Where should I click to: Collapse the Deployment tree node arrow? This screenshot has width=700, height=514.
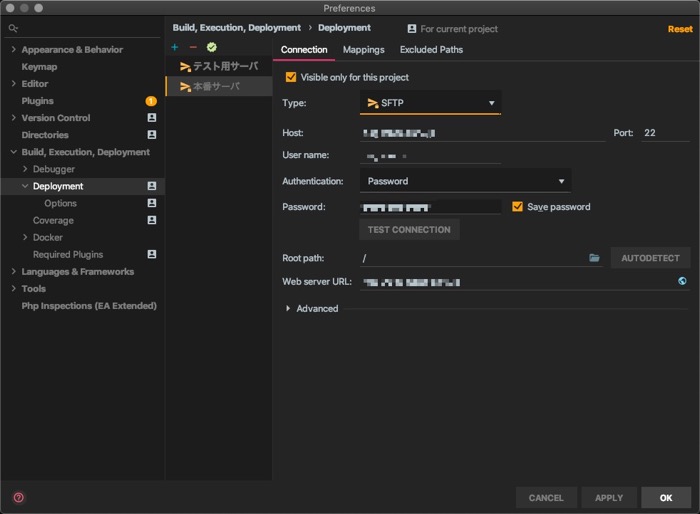tap(25, 186)
